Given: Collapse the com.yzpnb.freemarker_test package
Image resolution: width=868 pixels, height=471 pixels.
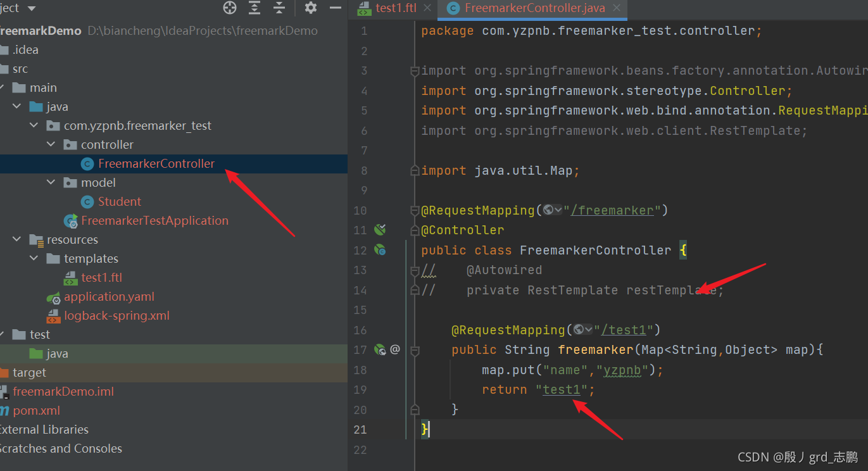Looking at the screenshot, I should tap(34, 126).
